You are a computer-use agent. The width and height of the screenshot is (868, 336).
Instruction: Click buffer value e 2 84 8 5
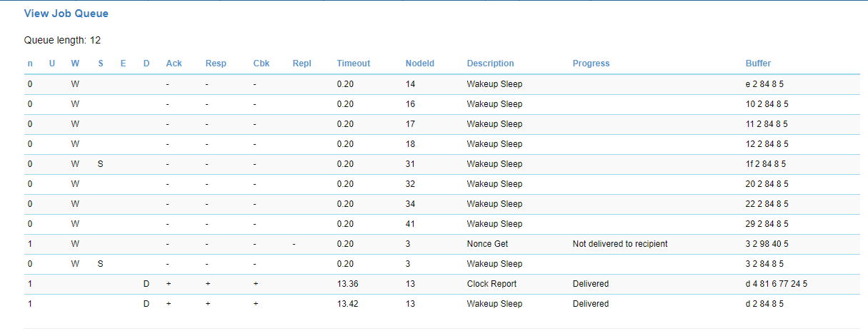pos(765,84)
